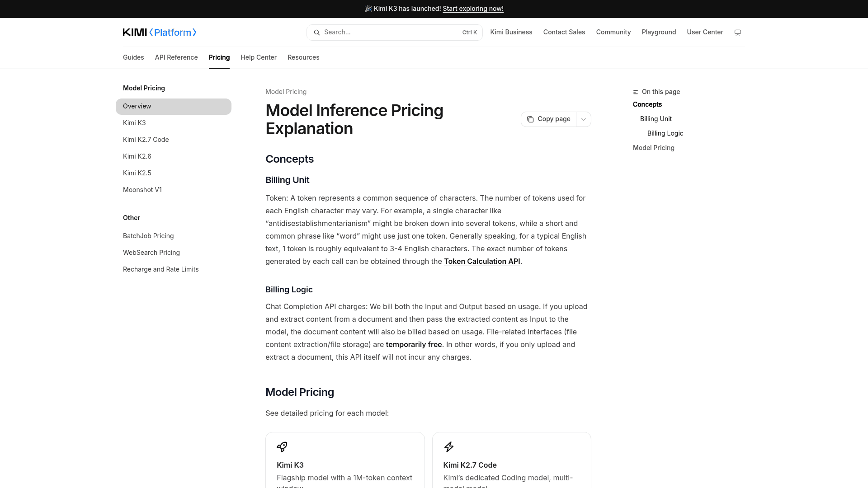The width and height of the screenshot is (868, 488).
Task: Click the Other sidebar section heading
Action: (x=132, y=218)
